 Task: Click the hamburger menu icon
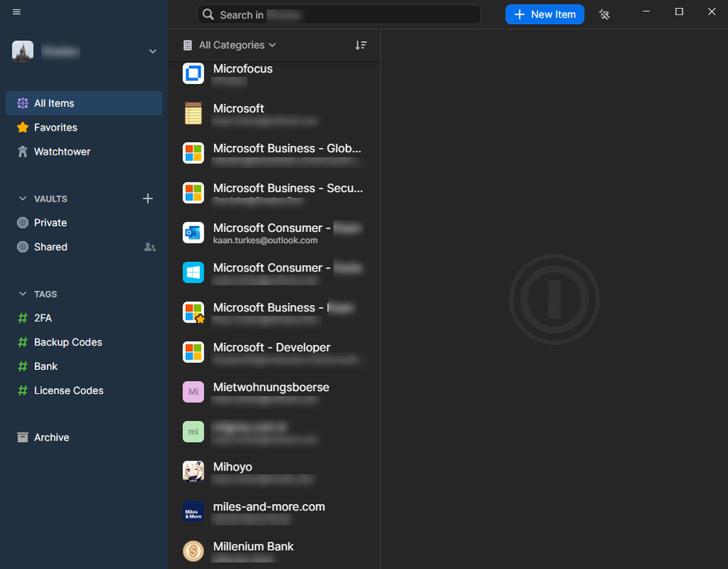tap(17, 12)
